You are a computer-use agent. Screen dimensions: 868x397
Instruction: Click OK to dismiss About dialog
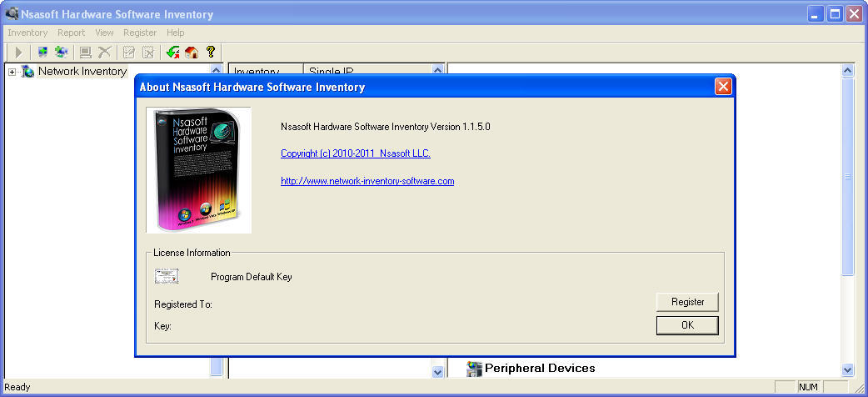pyautogui.click(x=687, y=325)
